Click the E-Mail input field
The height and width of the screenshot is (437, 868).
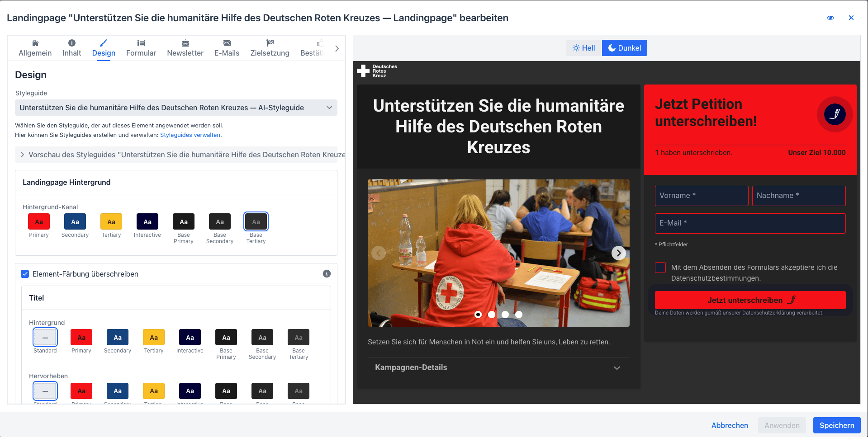point(750,223)
